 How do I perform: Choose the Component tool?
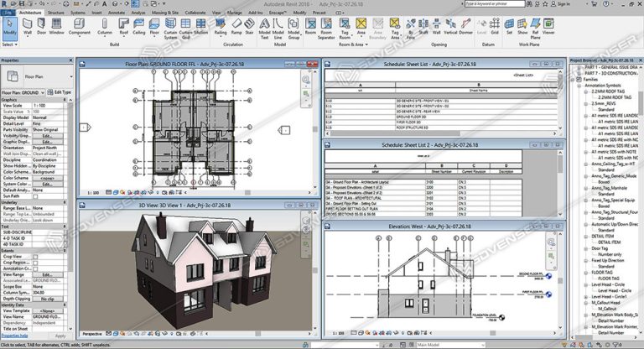click(x=80, y=26)
